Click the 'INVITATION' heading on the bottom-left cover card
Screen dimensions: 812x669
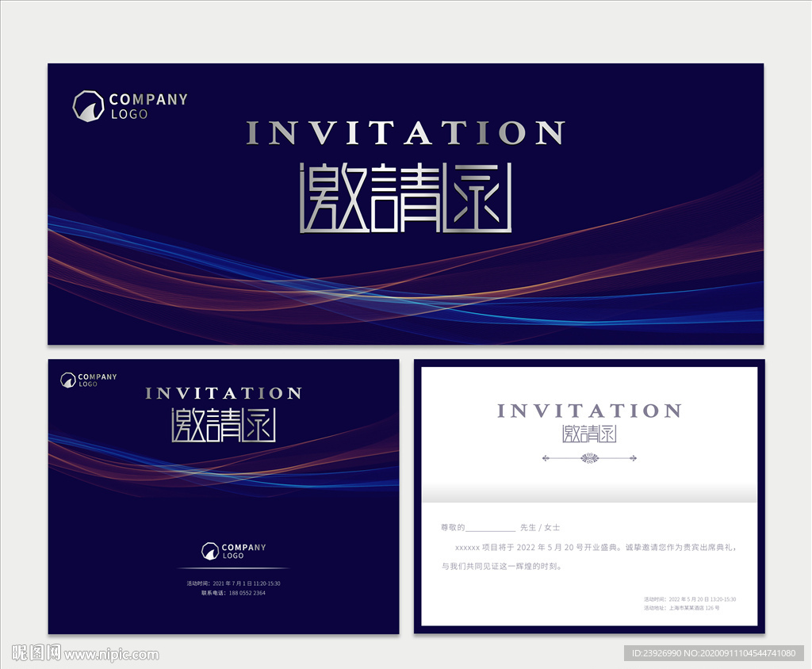tap(224, 393)
